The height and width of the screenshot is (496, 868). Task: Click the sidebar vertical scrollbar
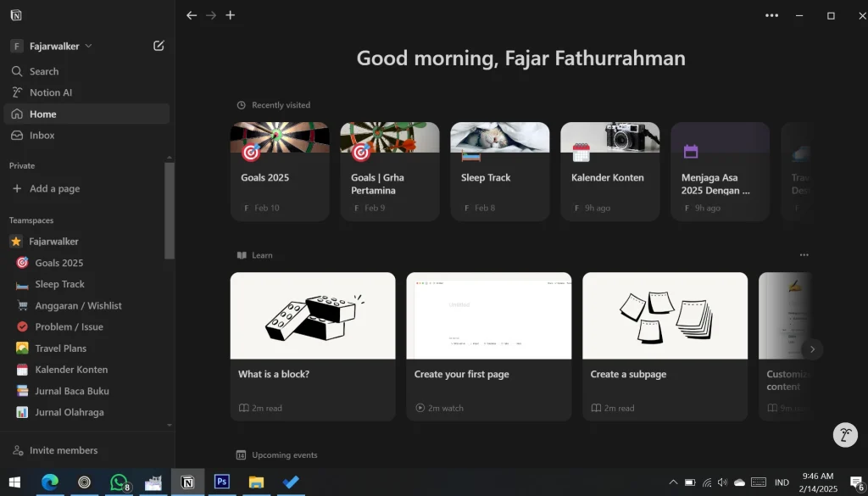pyautogui.click(x=170, y=210)
